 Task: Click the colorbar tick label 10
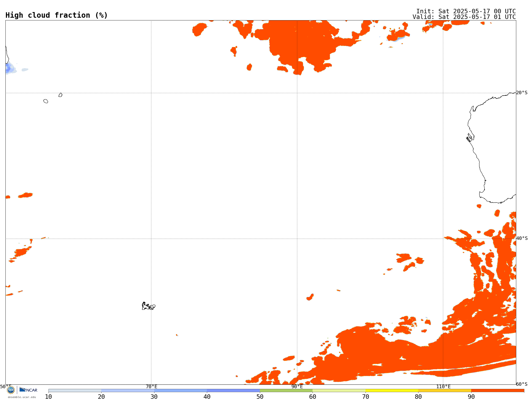(49, 397)
